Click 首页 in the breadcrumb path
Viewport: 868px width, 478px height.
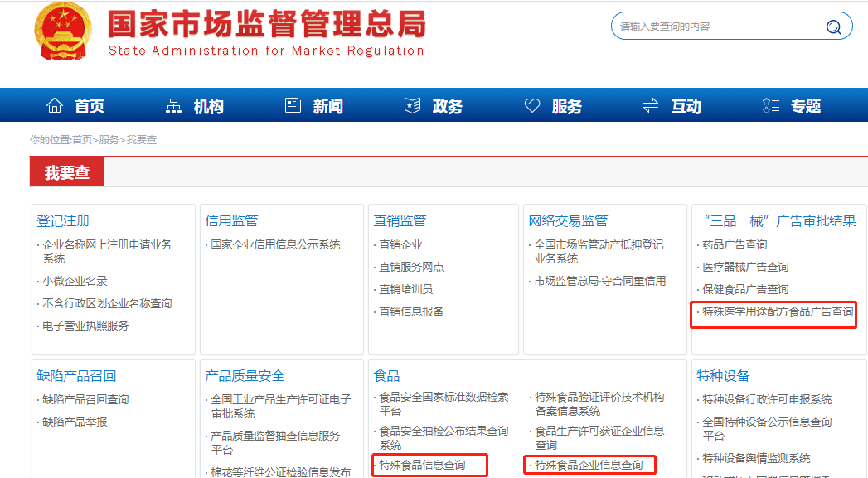pos(82,140)
